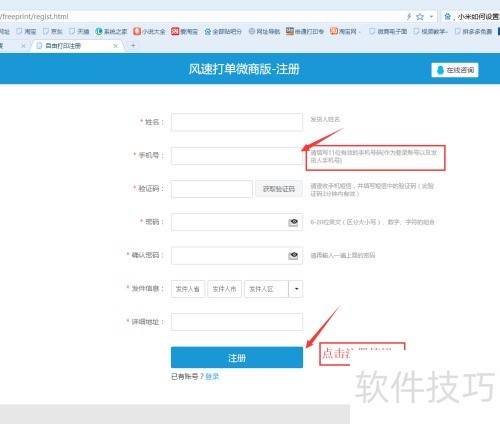Screen dimensions: 500x424
Task: Toggle password visibility eye in 密码 field
Action: click(293, 222)
